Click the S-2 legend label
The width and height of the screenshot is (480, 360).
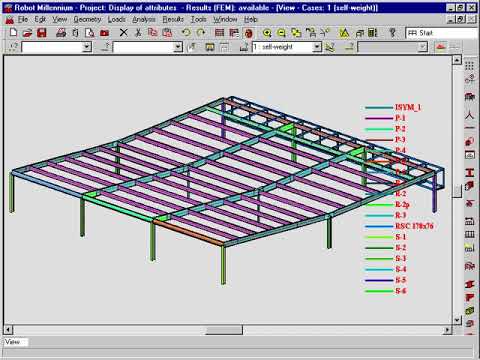coord(401,248)
